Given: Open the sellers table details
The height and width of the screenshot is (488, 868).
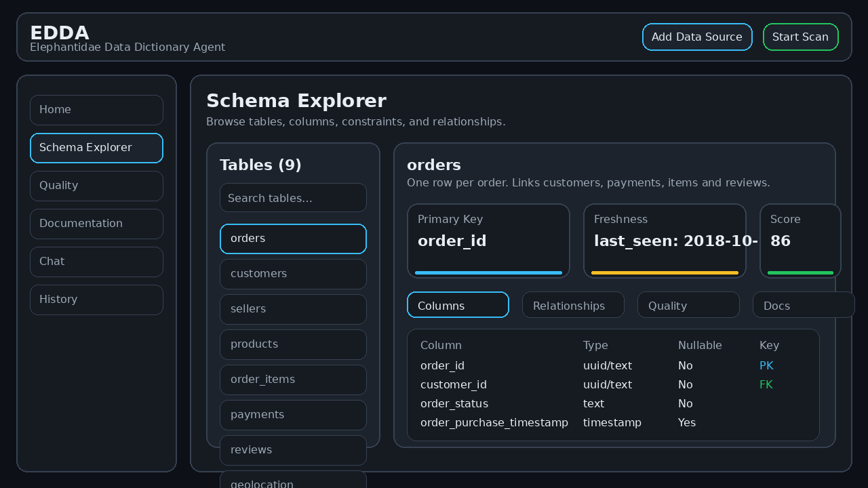Looking at the screenshot, I should click(293, 309).
